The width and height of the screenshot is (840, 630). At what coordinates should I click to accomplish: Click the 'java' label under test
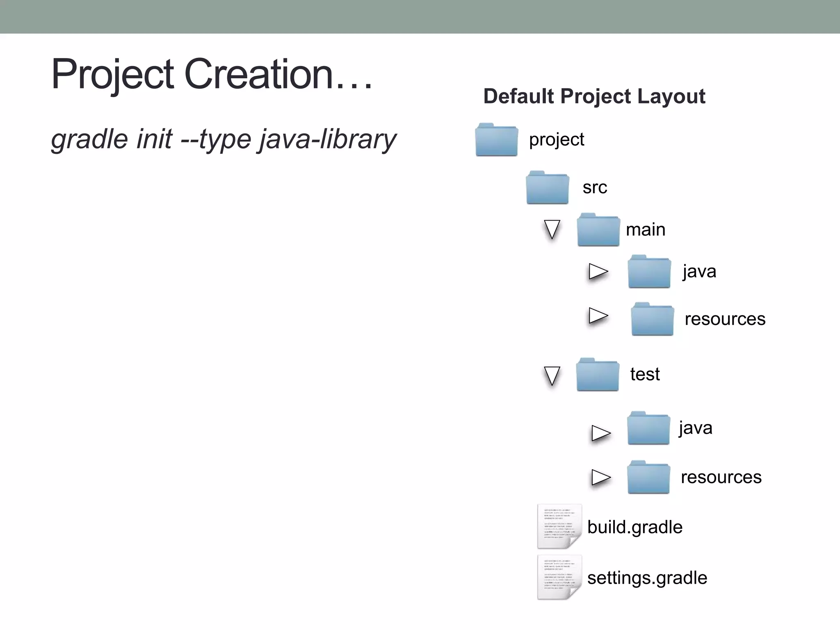(x=695, y=429)
